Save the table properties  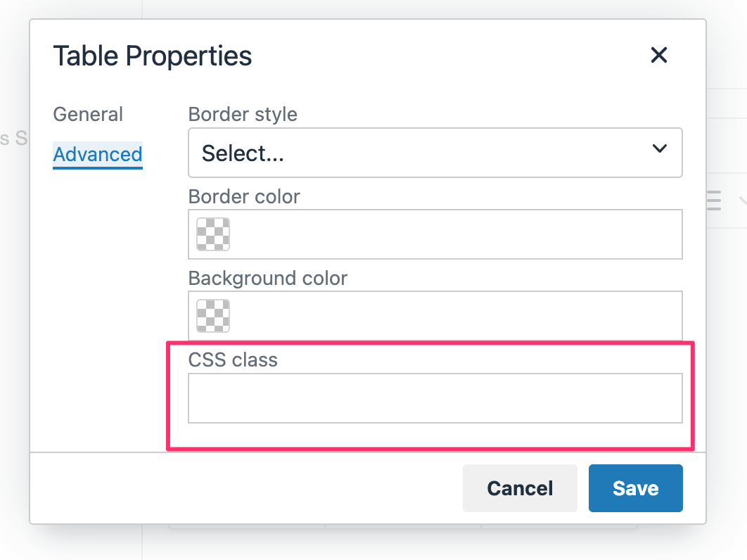tap(635, 488)
